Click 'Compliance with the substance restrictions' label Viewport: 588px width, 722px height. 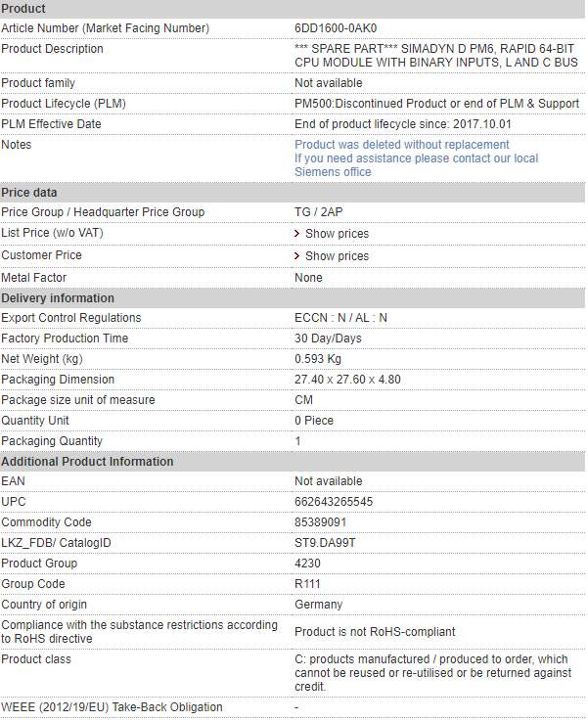tap(140, 632)
